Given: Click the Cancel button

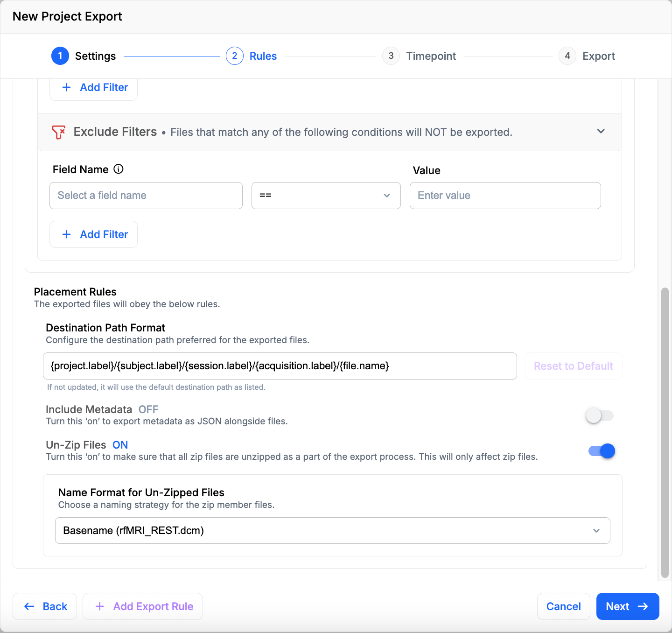Looking at the screenshot, I should (x=563, y=606).
